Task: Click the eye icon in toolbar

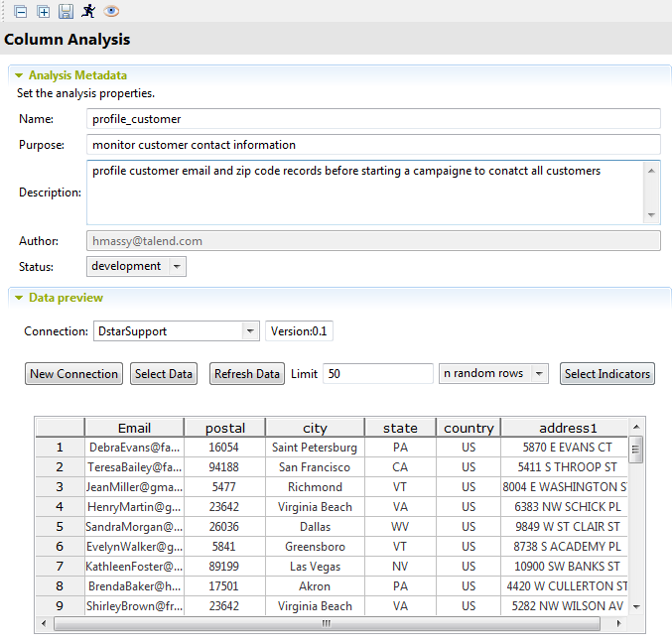Action: point(111,11)
